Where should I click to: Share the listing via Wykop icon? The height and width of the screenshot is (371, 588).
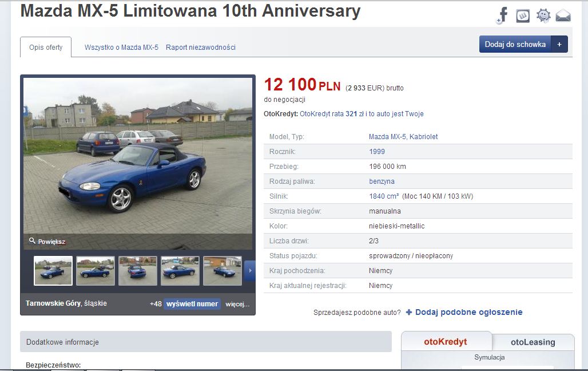[523, 16]
